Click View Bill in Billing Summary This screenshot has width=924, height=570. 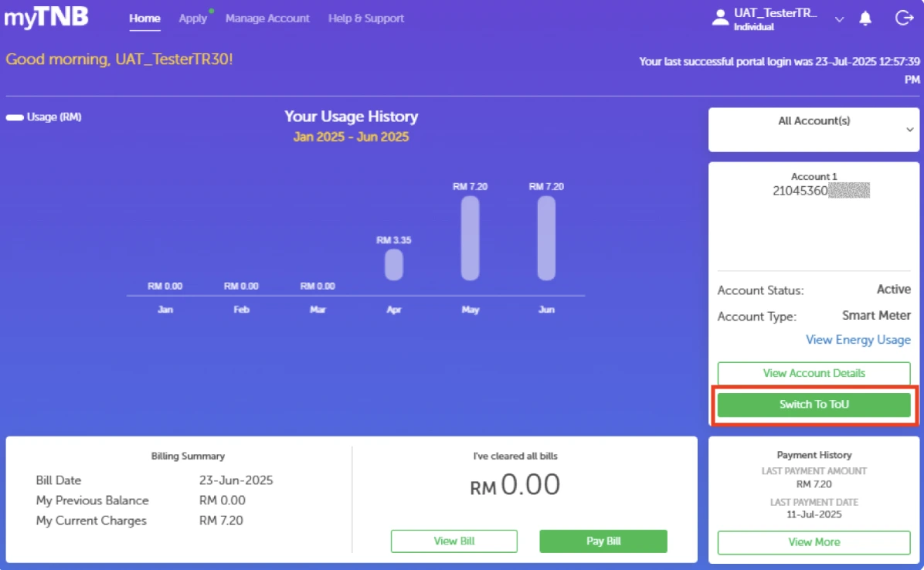(454, 541)
